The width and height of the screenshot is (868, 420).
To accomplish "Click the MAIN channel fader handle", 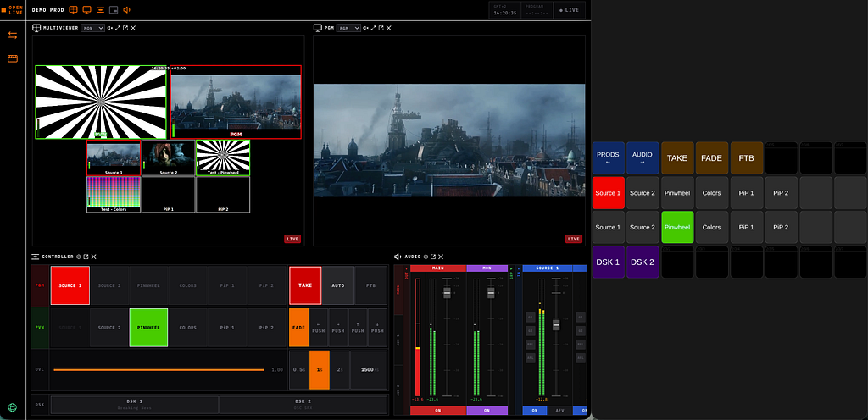I will (x=447, y=293).
